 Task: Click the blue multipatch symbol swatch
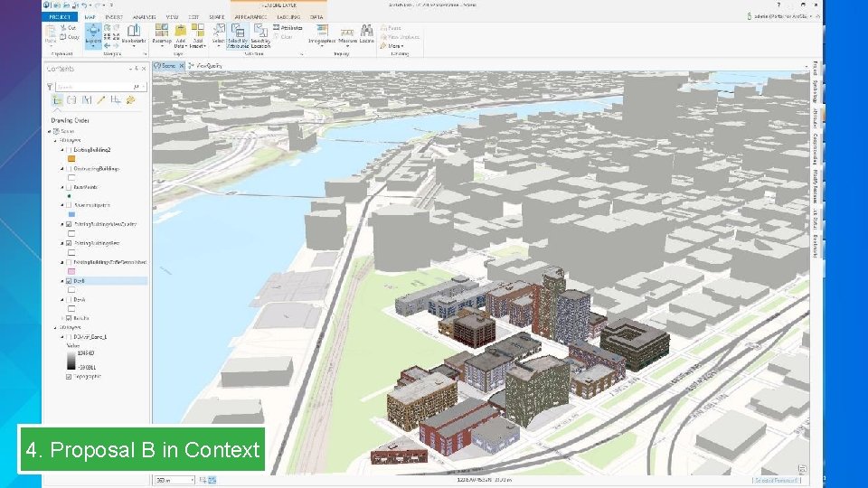point(71,215)
